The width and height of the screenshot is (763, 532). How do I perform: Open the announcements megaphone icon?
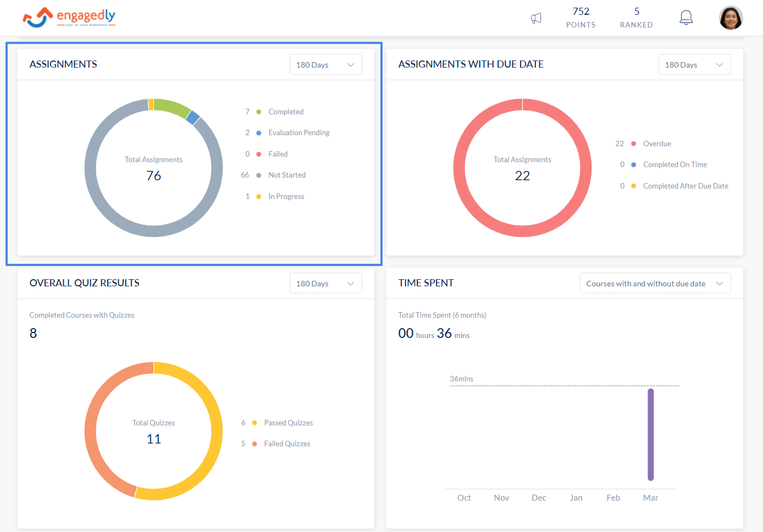pos(536,18)
